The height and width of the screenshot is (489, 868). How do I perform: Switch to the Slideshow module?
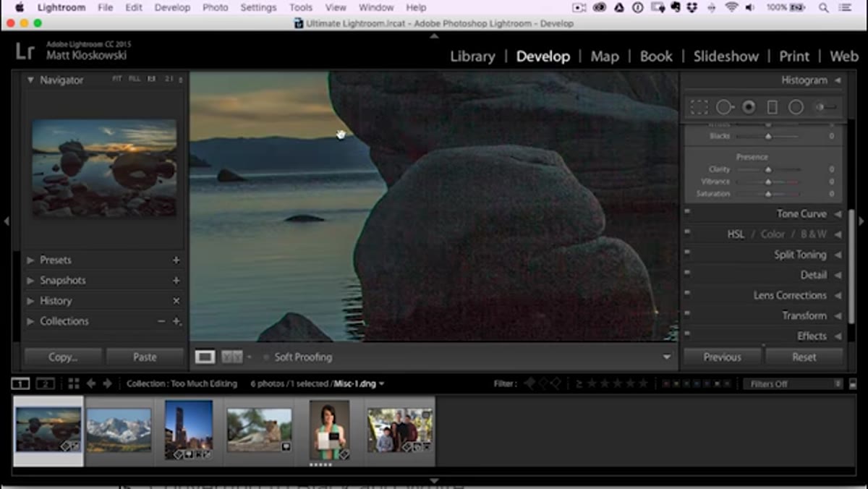click(x=726, y=56)
